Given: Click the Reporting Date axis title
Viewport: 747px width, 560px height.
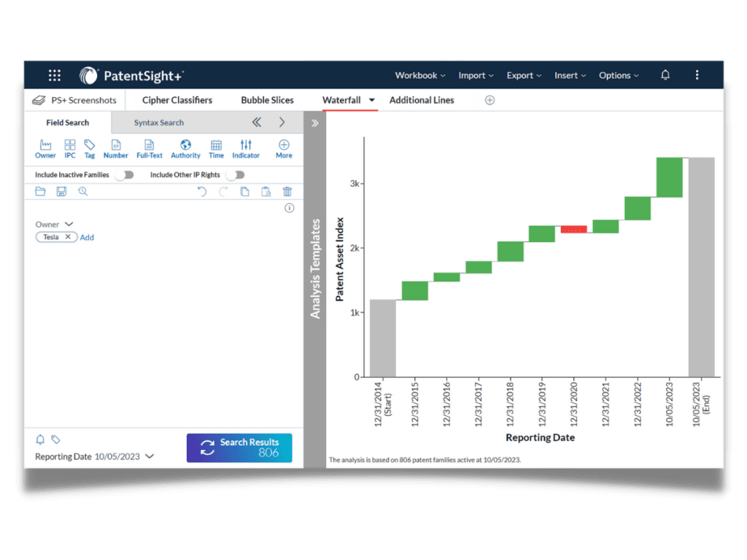Looking at the screenshot, I should point(541,437).
